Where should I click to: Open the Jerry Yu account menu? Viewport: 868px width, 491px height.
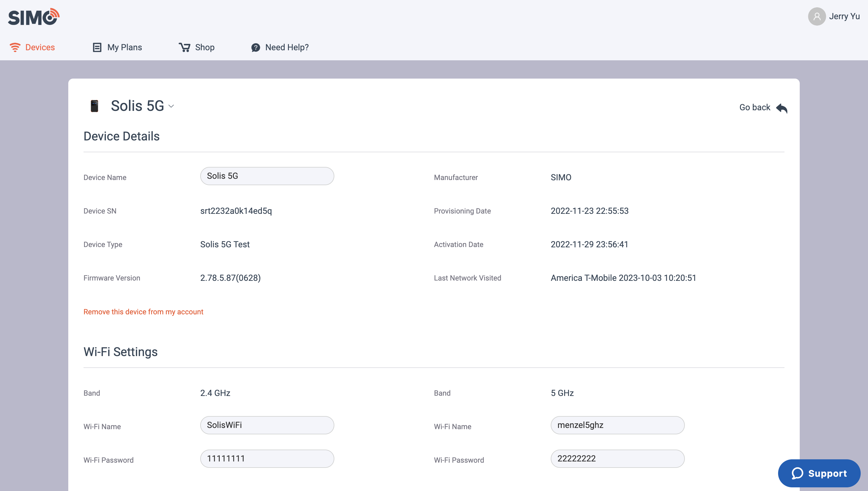834,16
